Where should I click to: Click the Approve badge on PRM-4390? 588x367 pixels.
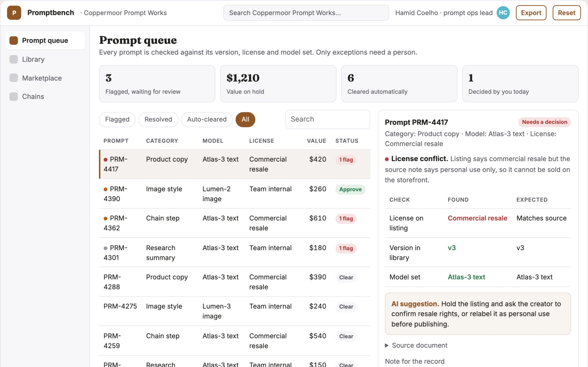[350, 190]
